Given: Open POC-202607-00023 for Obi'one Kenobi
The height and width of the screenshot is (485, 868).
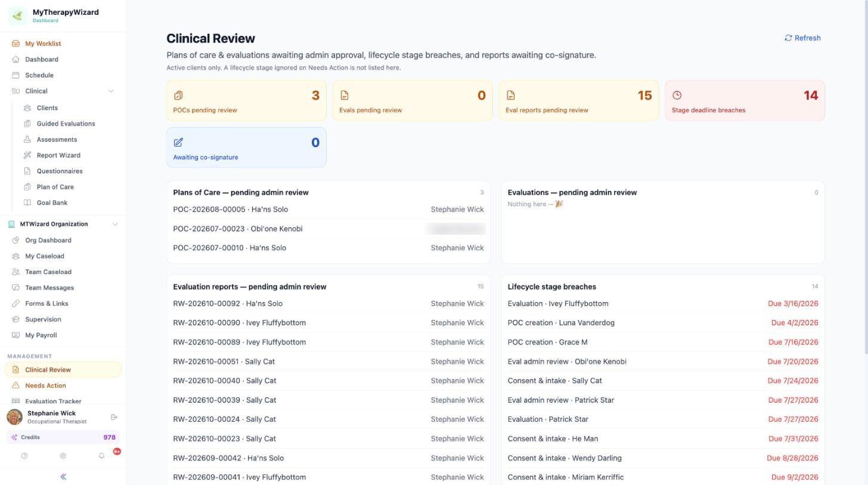Looking at the screenshot, I should click(x=328, y=229).
